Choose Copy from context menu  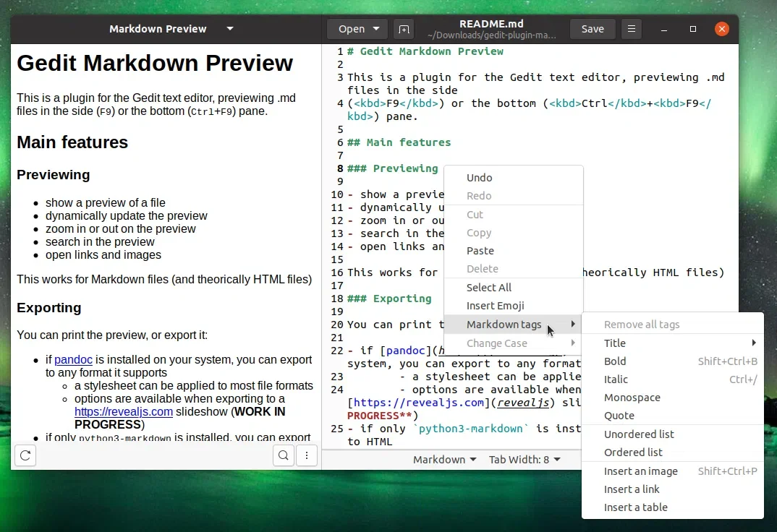514,233
